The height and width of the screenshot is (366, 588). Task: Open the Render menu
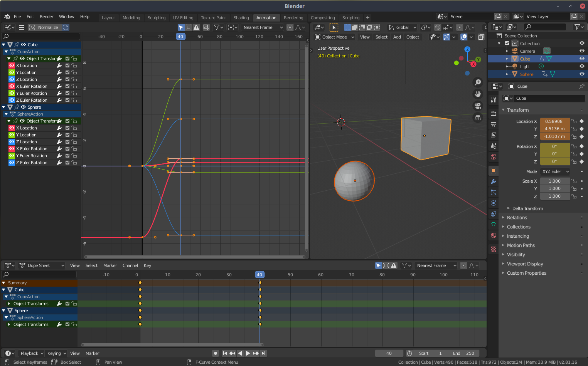(x=46, y=17)
